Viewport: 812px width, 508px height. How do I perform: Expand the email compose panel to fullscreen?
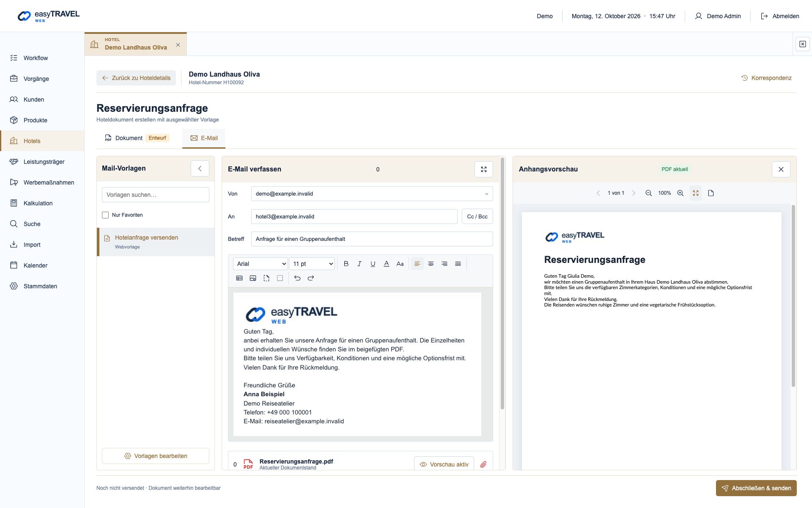pyautogui.click(x=484, y=169)
